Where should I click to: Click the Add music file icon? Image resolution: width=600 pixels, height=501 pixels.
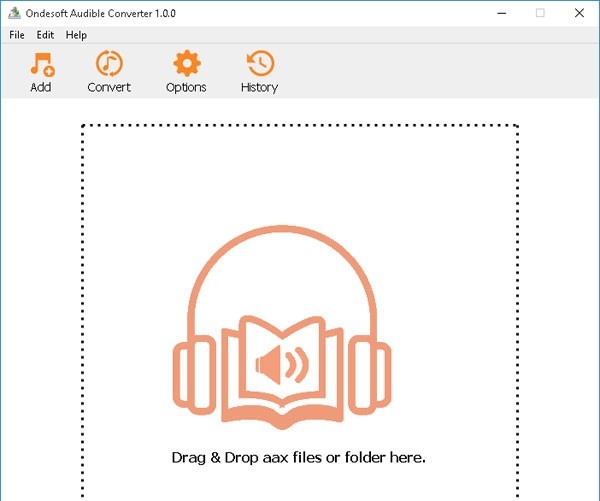(x=42, y=64)
